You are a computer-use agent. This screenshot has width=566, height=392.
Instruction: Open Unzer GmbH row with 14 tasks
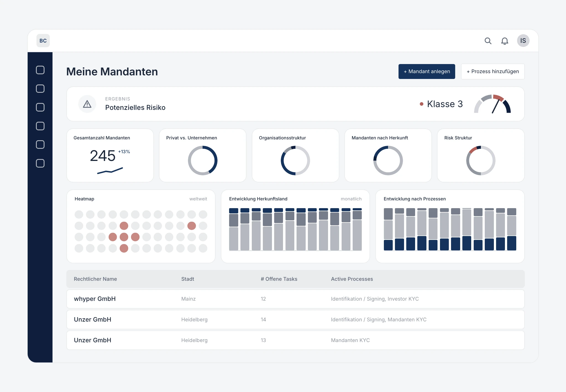(295, 320)
